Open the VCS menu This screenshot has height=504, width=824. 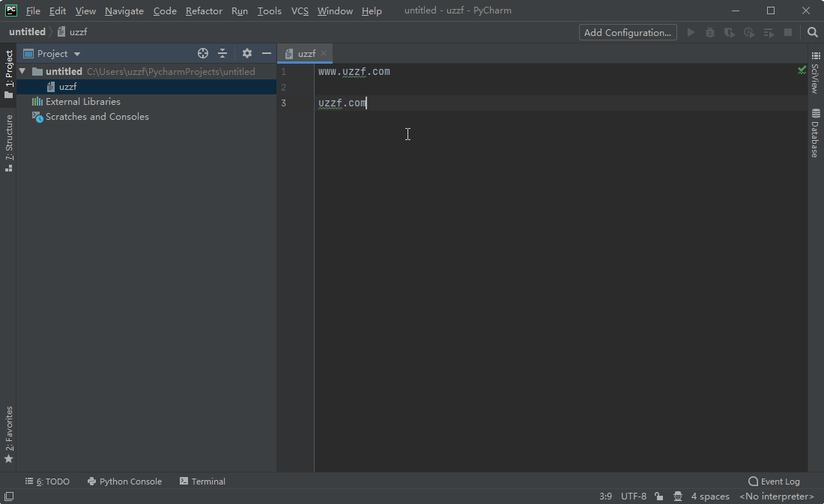[300, 11]
